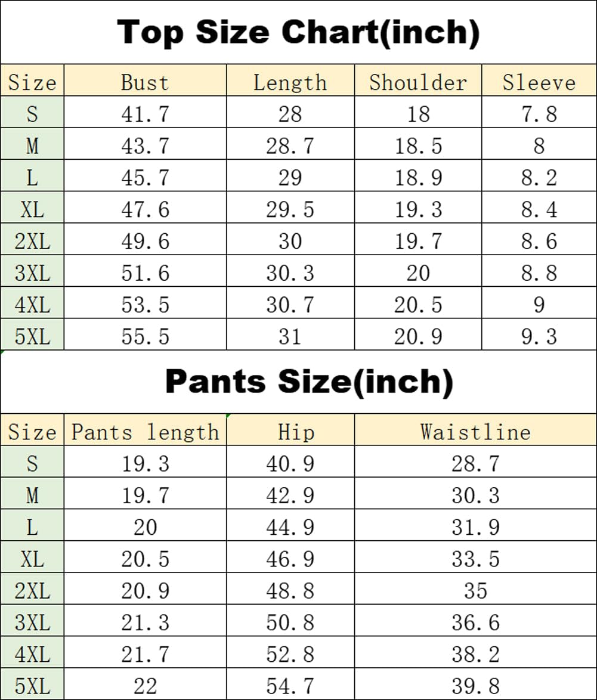Select waistline value 39.8 for 5XL
Viewport: 597px width, 700px height.
pyautogui.click(x=475, y=686)
